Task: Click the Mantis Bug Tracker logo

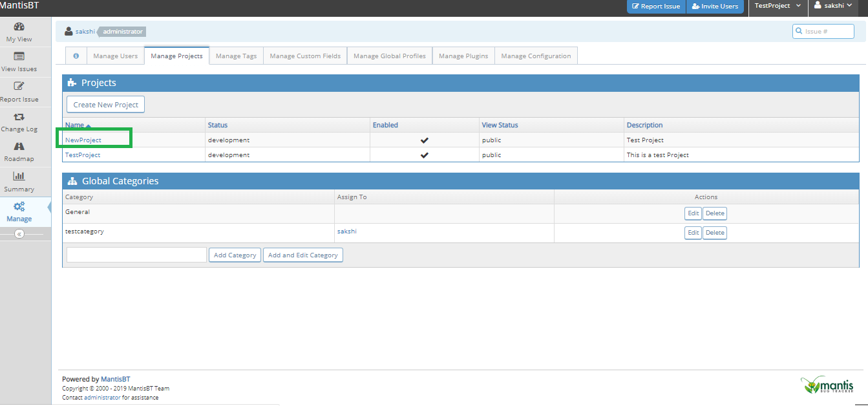Action: pos(827,385)
